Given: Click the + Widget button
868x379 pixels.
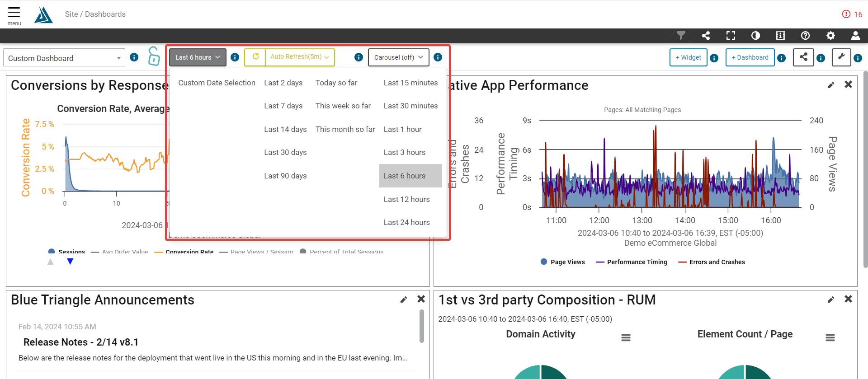Looking at the screenshot, I should pos(688,57).
